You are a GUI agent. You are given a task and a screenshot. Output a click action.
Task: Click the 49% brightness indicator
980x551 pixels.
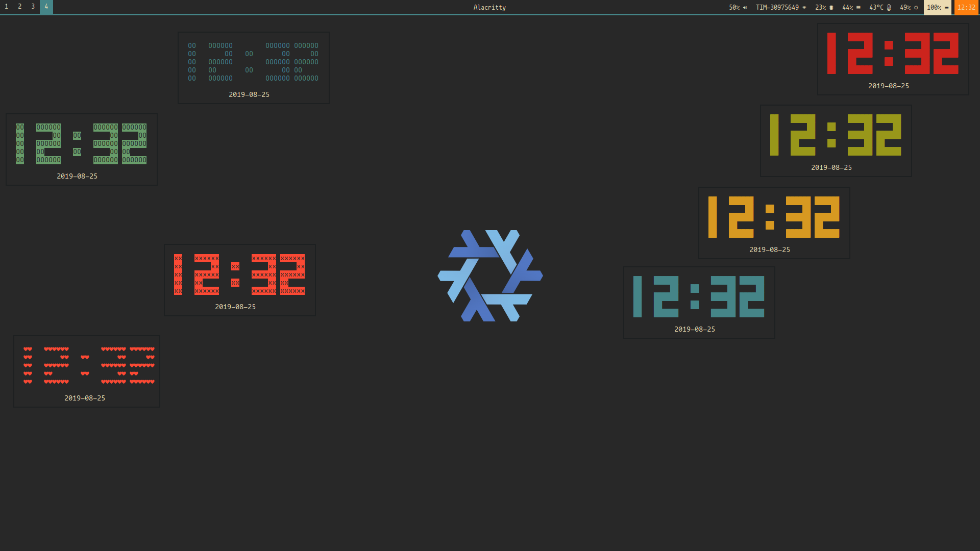click(x=909, y=7)
